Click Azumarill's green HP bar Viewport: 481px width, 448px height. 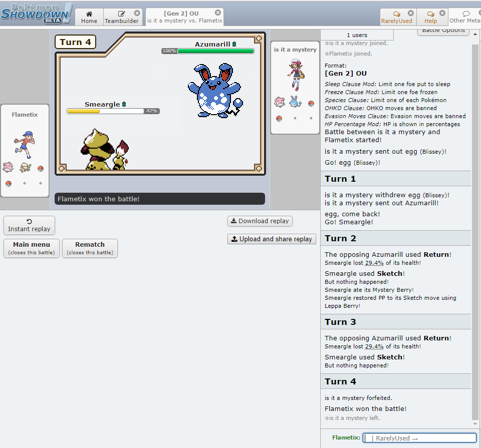point(215,51)
